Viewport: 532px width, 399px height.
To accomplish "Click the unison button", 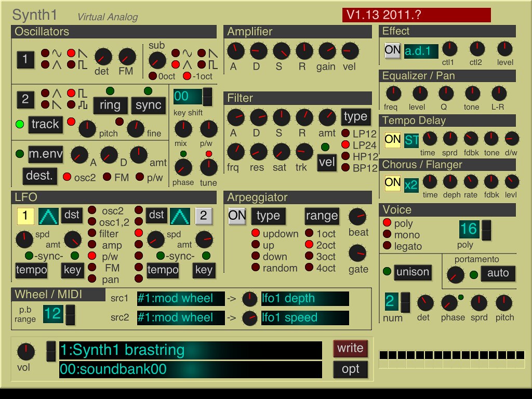I will (x=413, y=272).
